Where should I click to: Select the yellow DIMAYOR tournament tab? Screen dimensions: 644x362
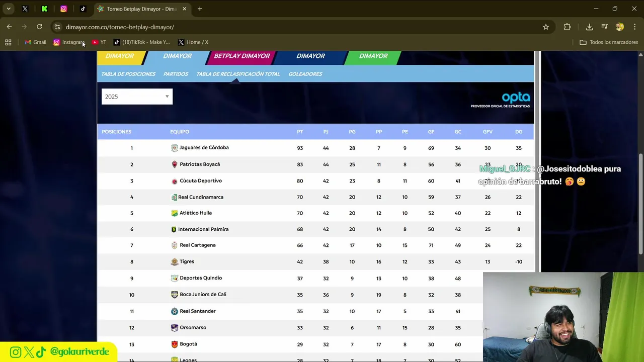120,56
